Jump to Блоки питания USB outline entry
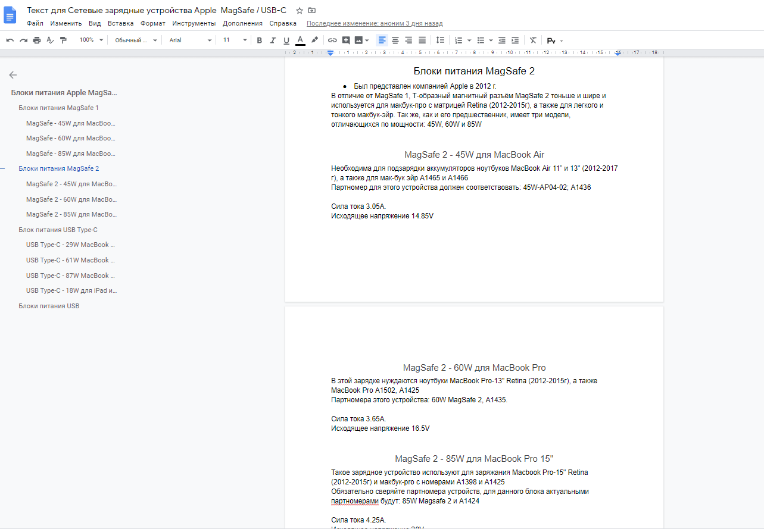This screenshot has width=764, height=532. click(x=49, y=306)
